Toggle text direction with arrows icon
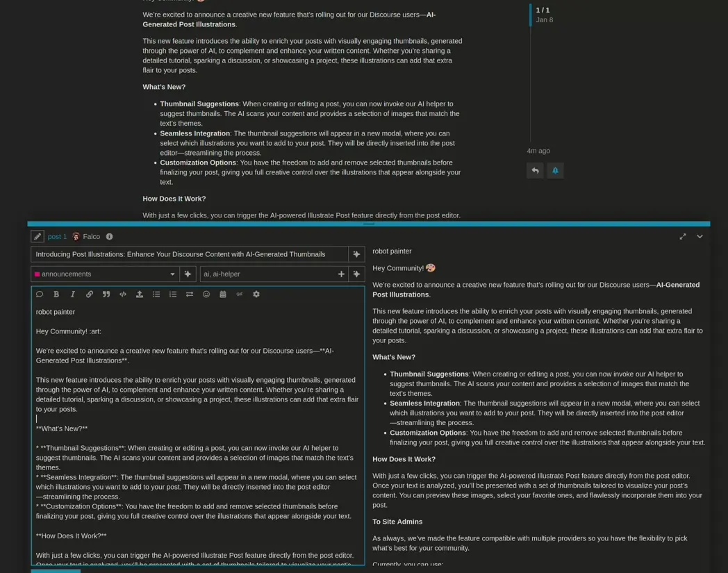The width and height of the screenshot is (728, 573). (x=190, y=294)
